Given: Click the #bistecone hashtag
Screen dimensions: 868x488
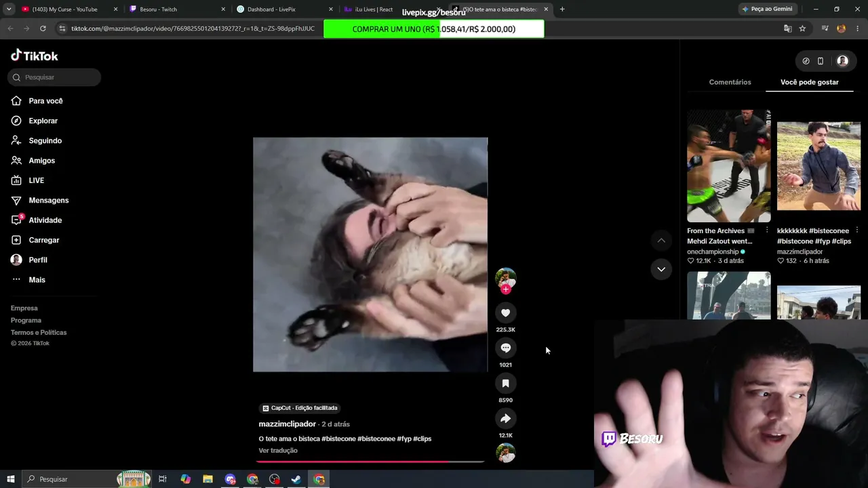Looking at the screenshot, I should click(x=338, y=439).
